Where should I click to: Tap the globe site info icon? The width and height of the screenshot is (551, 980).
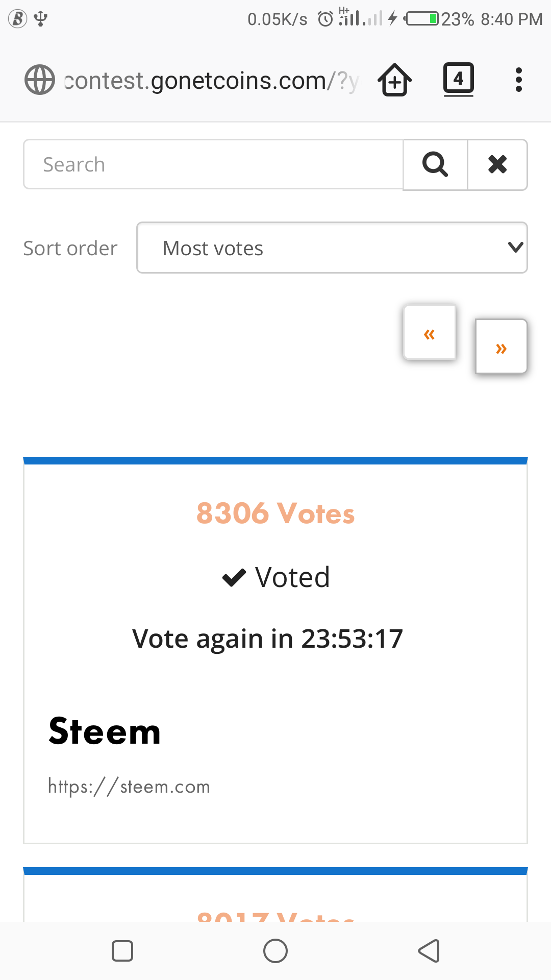[x=40, y=80]
